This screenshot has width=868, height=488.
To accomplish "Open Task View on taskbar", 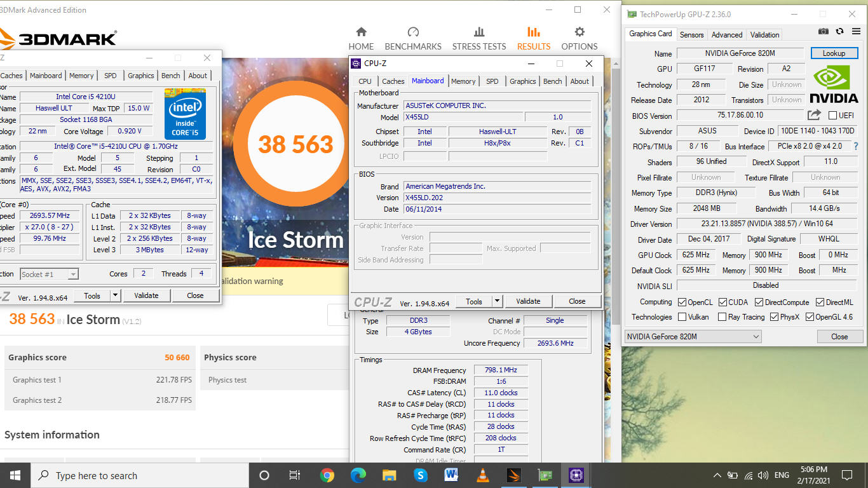I will [295, 475].
